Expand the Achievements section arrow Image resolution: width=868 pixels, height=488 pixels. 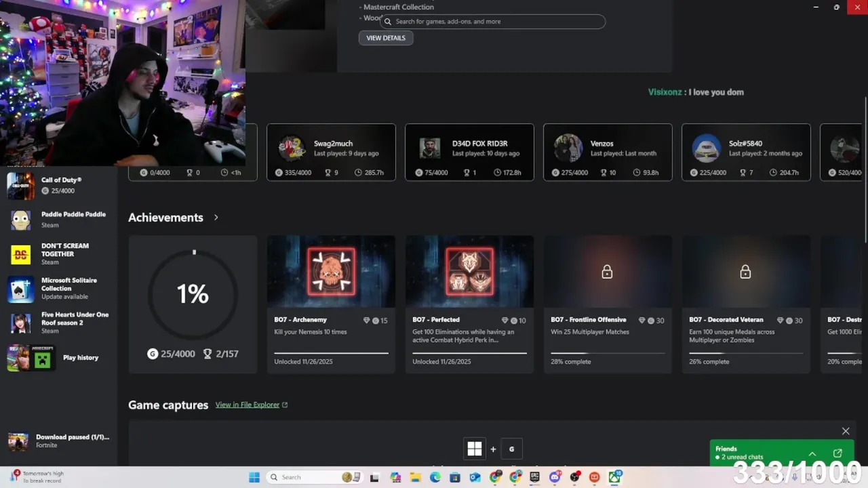[216, 218]
